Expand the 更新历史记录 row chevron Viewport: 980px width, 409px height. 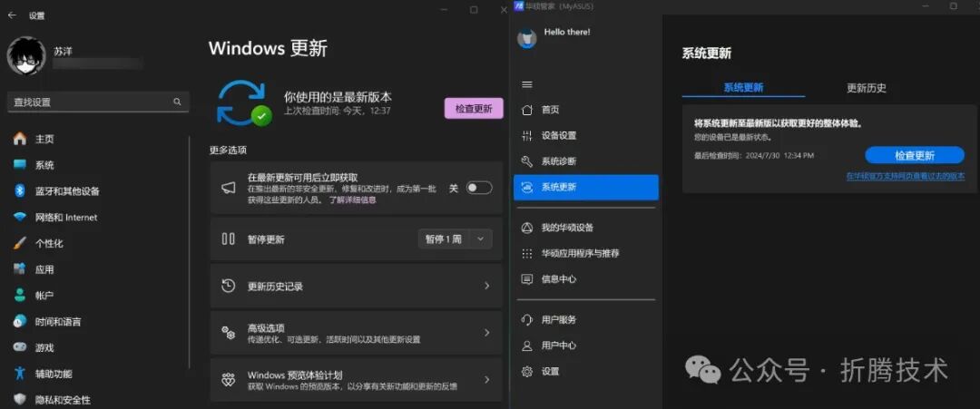pyautogui.click(x=487, y=286)
